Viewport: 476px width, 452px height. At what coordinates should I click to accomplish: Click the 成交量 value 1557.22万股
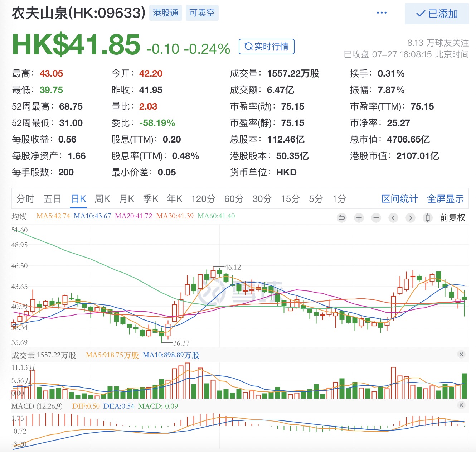tap(293, 74)
